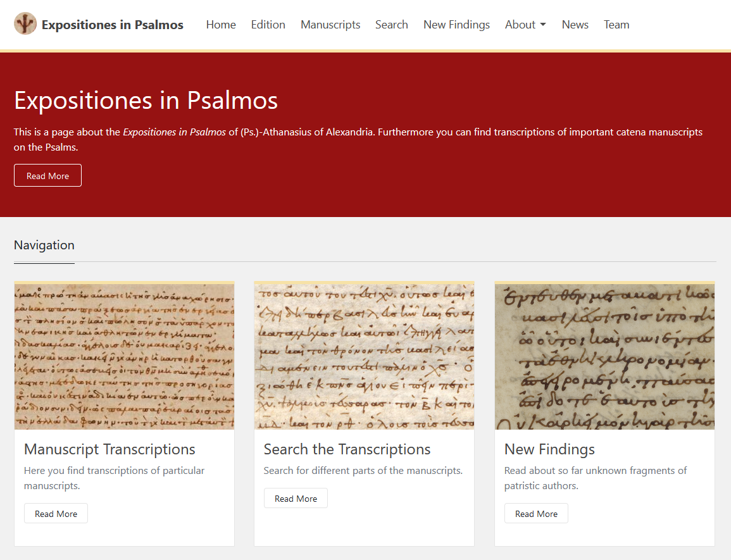This screenshot has height=560, width=731.
Task: Click the site logo icon in the navbar
Action: (x=25, y=24)
